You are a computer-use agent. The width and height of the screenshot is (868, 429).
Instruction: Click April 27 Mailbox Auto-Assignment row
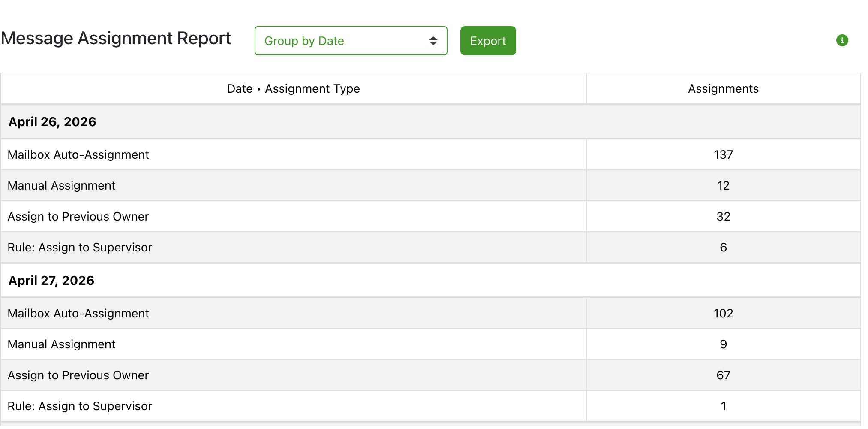430,313
